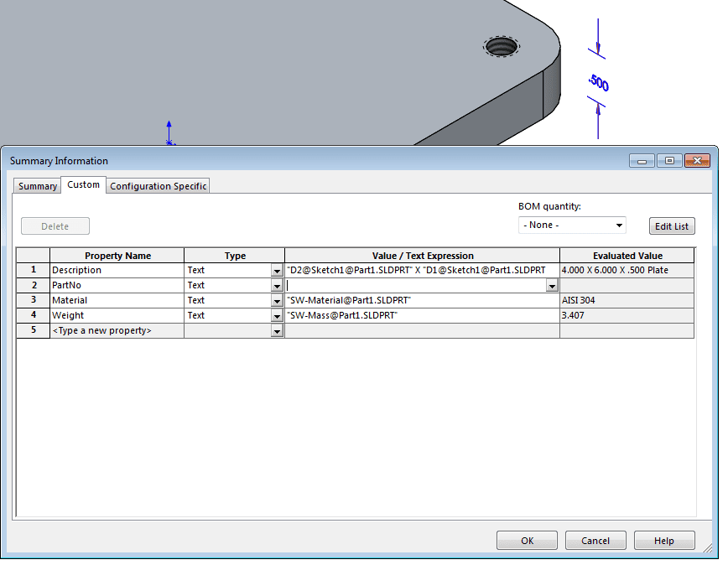Viewport: 728px width, 565px height.
Task: Click the Edit List button
Action: (672, 226)
